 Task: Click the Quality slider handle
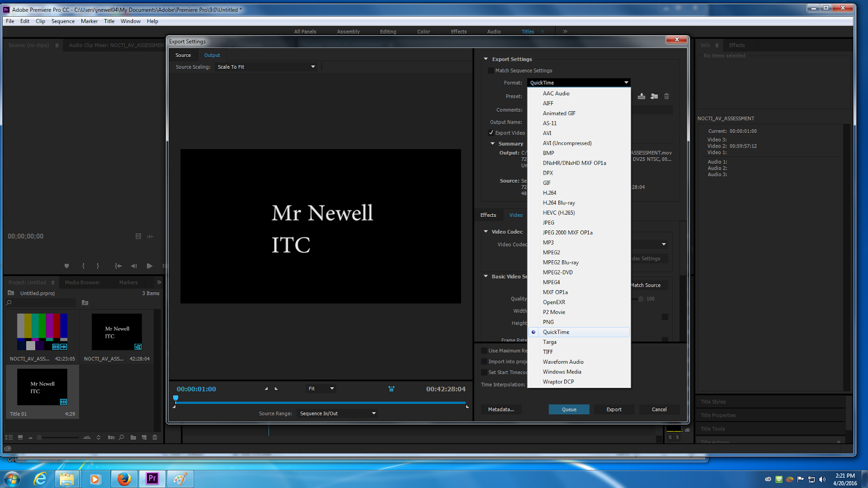pyautogui.click(x=641, y=299)
